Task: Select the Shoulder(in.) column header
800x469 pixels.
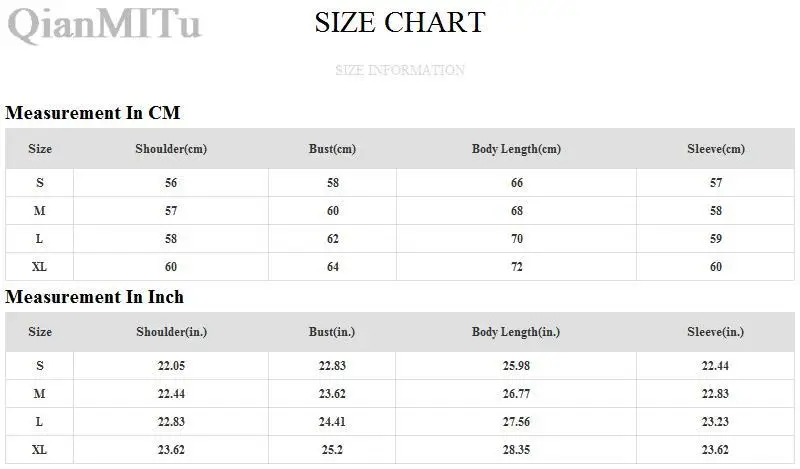Action: click(x=171, y=332)
